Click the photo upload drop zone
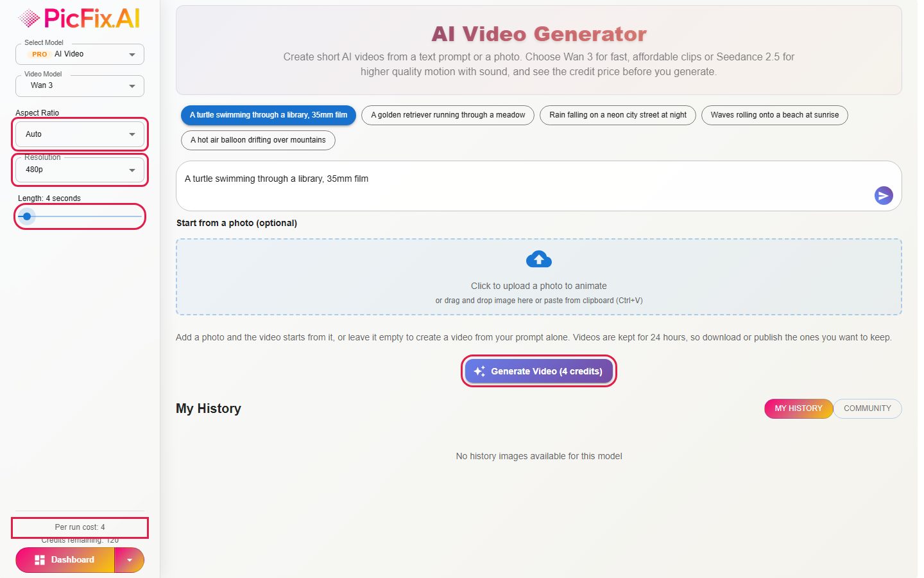This screenshot has height=578, width=924. coord(539,277)
